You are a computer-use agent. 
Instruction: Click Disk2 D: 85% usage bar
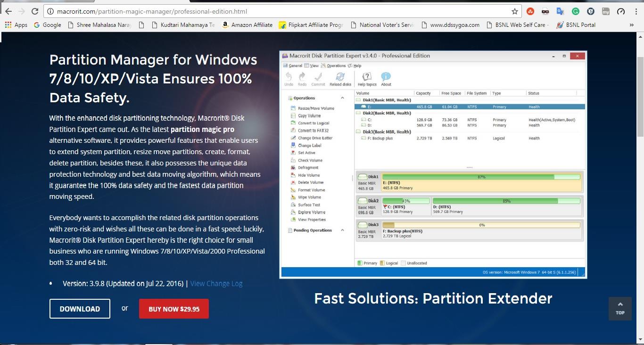click(506, 201)
